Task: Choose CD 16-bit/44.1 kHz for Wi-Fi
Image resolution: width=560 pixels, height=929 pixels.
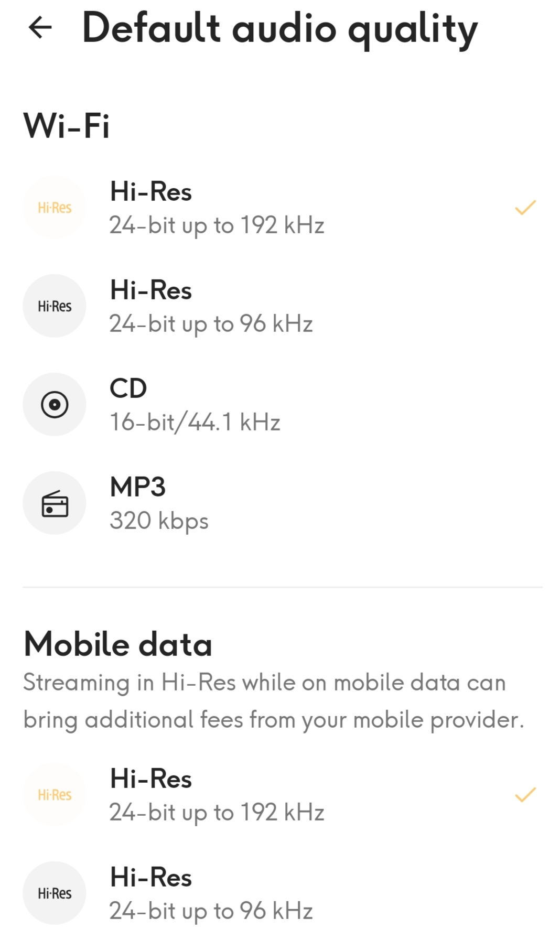Action: pos(195,405)
